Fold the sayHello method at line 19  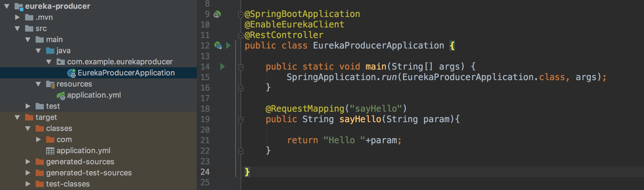[241, 120]
